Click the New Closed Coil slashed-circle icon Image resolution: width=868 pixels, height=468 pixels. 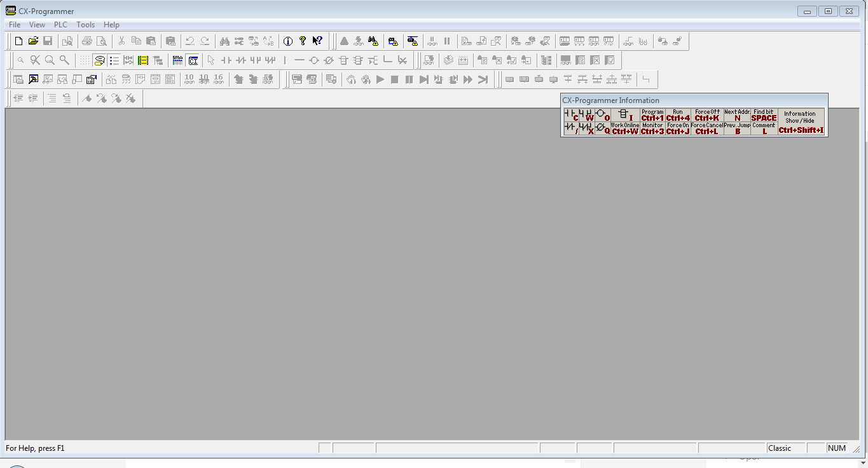(328, 60)
